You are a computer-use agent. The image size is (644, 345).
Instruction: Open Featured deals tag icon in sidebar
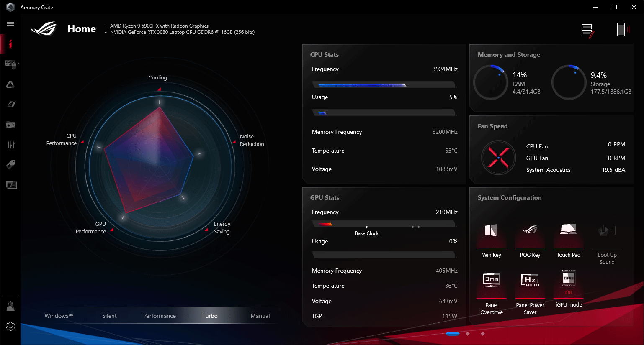[x=11, y=164]
